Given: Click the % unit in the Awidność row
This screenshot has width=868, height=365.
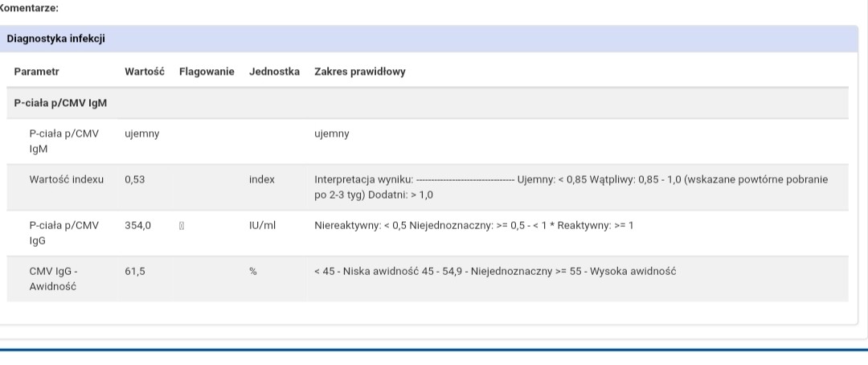Looking at the screenshot, I should 252,272.
